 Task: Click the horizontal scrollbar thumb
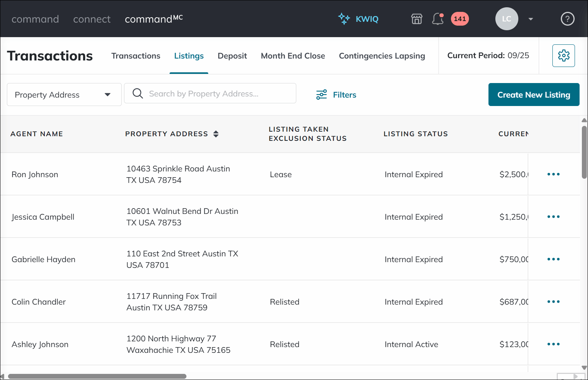[x=97, y=377]
